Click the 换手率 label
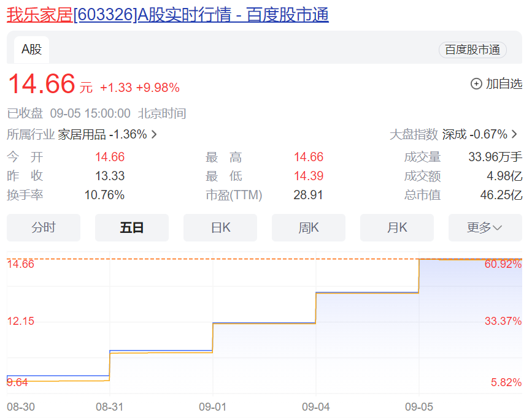The height and width of the screenshot is (418, 532). (x=25, y=195)
